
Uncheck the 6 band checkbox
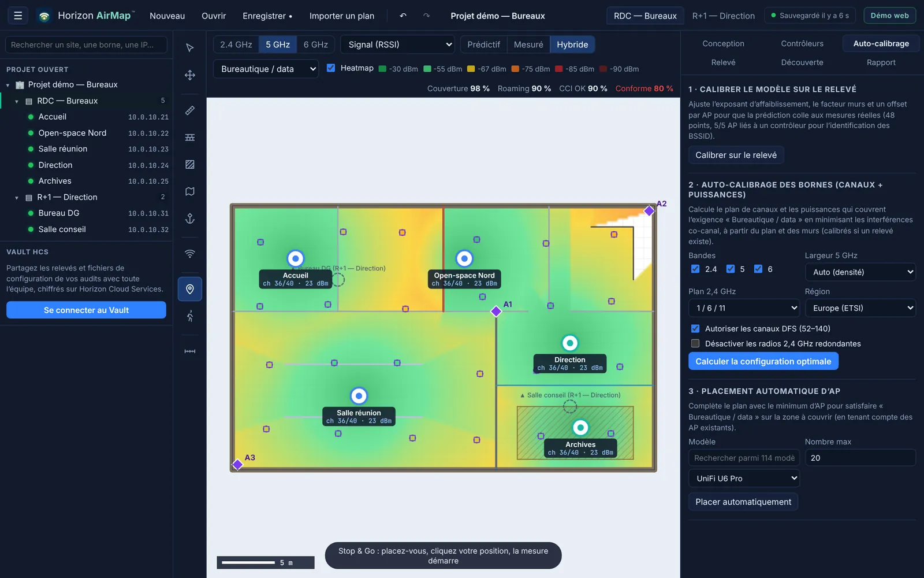(x=758, y=269)
